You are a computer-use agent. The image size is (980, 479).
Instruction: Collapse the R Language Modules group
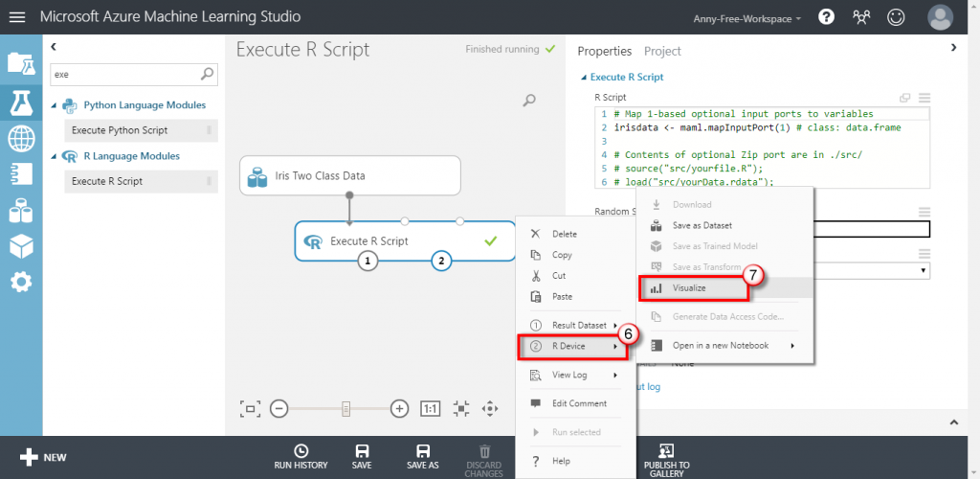54,156
